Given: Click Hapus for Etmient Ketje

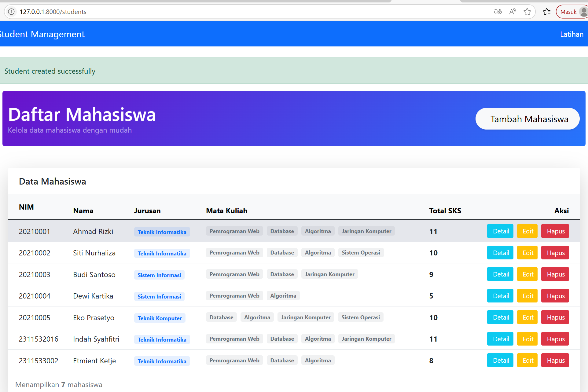Looking at the screenshot, I should (x=555, y=361).
